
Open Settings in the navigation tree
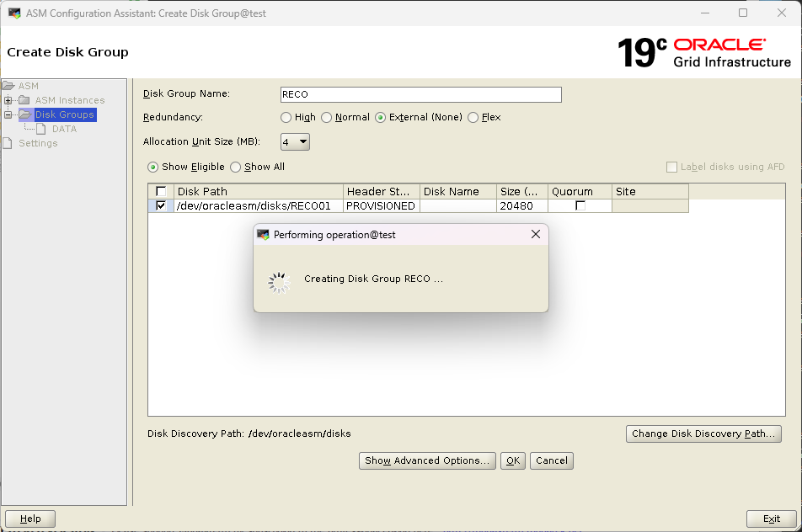point(38,143)
